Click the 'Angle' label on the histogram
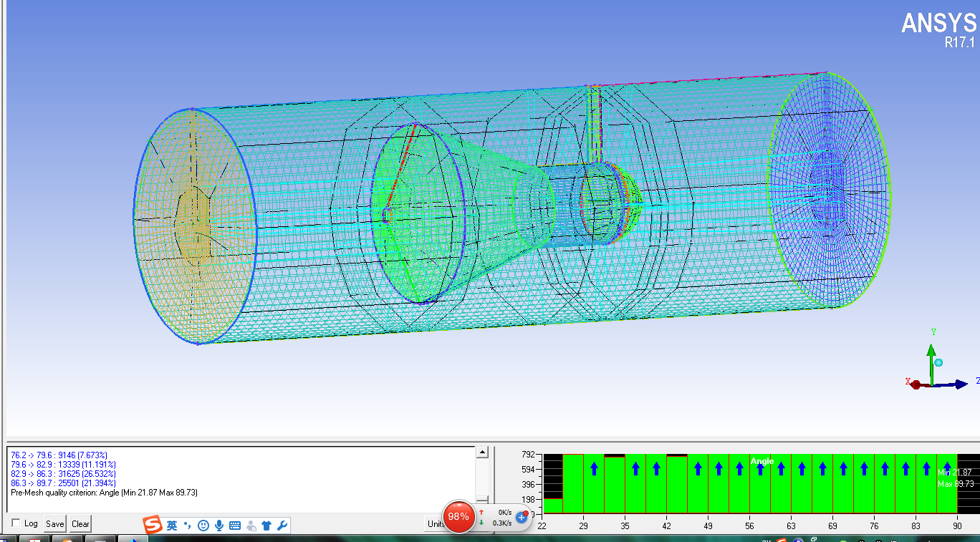The height and width of the screenshot is (542, 980). 762,461
